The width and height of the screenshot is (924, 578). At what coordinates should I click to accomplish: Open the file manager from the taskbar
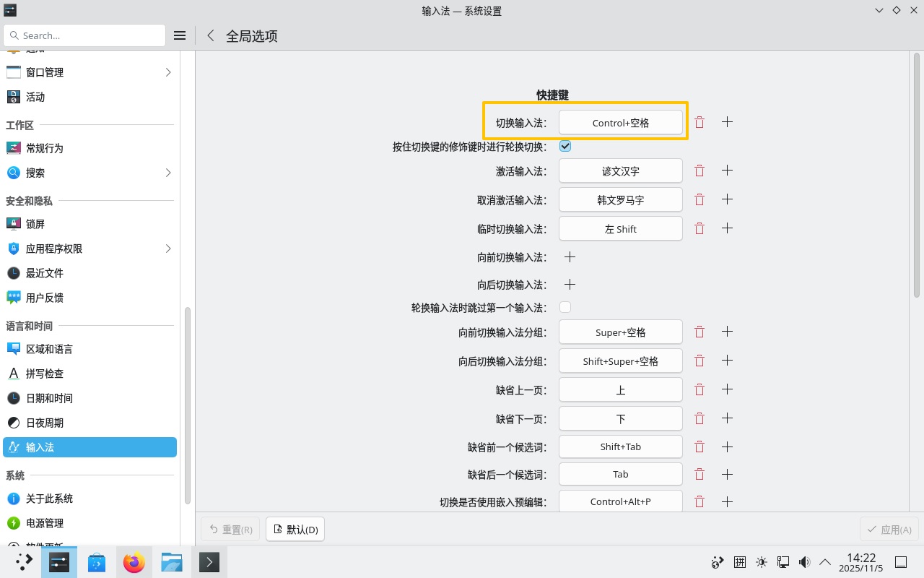(x=171, y=561)
